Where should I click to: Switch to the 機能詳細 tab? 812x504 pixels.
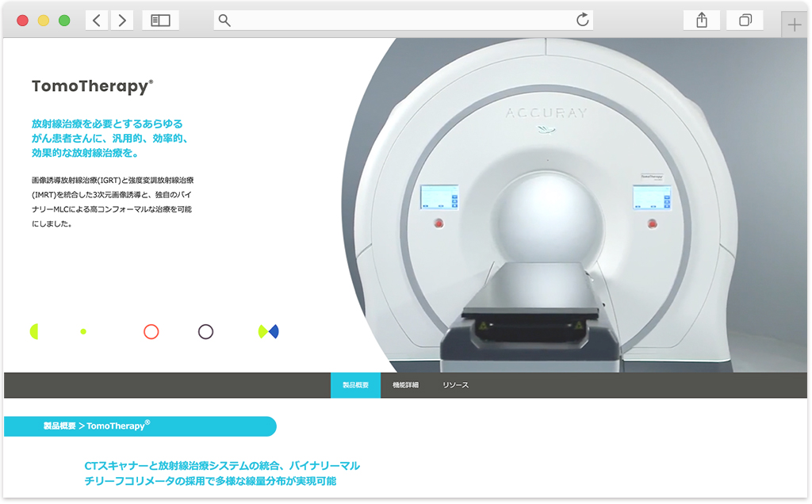point(405,385)
